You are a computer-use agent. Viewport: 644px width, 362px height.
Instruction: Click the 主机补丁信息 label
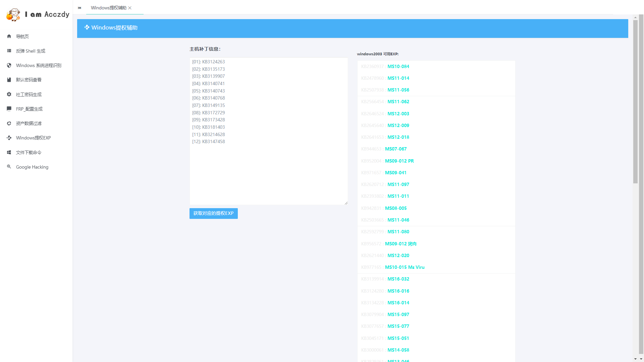(205, 49)
